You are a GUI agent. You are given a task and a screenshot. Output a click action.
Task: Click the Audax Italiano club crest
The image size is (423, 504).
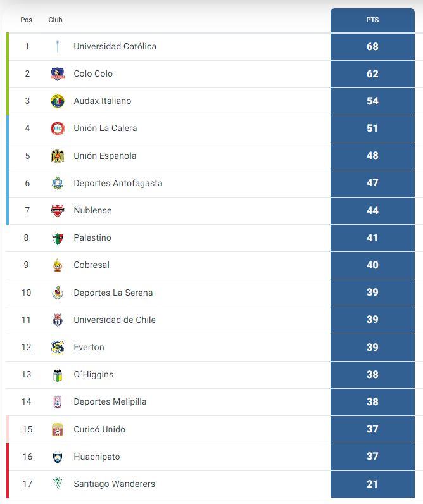click(x=58, y=101)
